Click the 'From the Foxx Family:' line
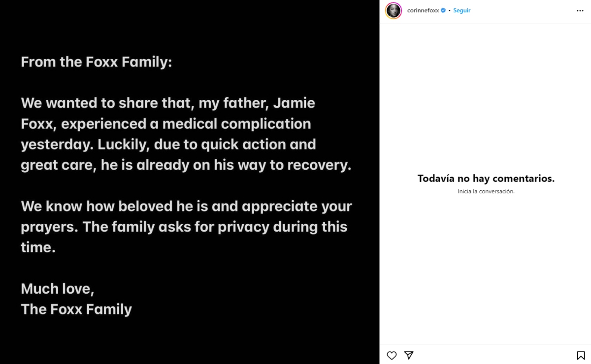The height and width of the screenshot is (364, 591). pos(97,62)
